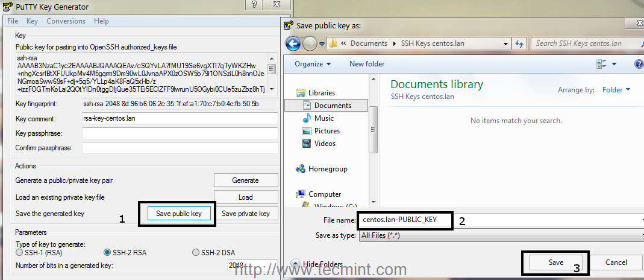This screenshot has height=280, width=644.
Task: Click the File name input field
Action: [x=501, y=220]
